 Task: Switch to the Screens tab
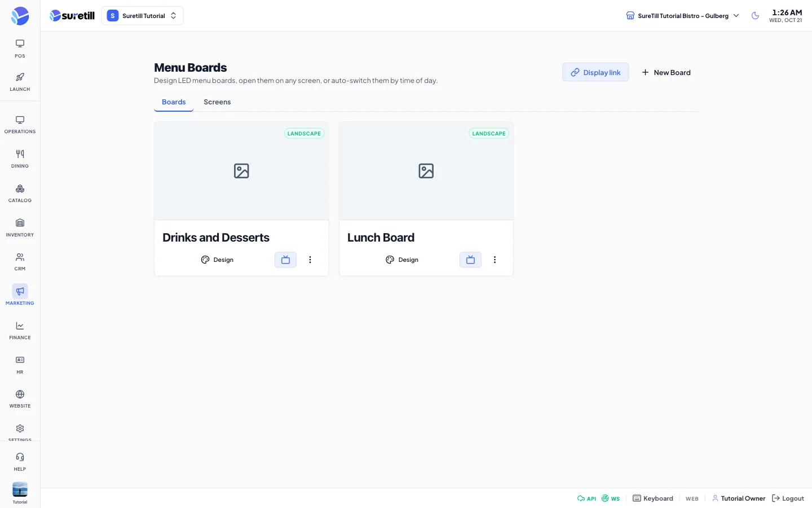click(217, 102)
